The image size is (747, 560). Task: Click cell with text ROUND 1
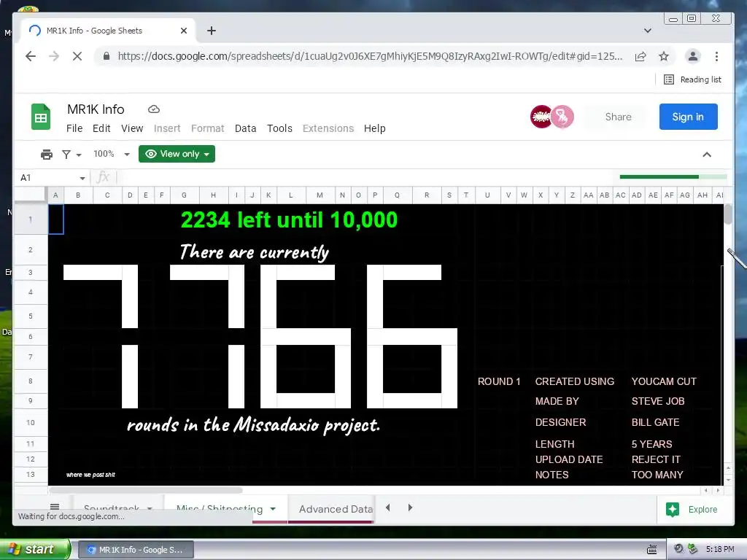(x=499, y=381)
